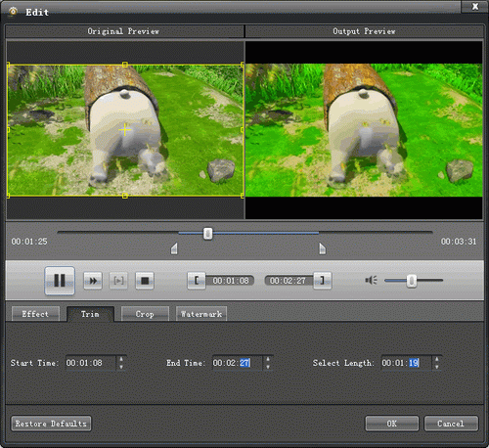Increase Start Time with the up arrow

tap(121, 359)
